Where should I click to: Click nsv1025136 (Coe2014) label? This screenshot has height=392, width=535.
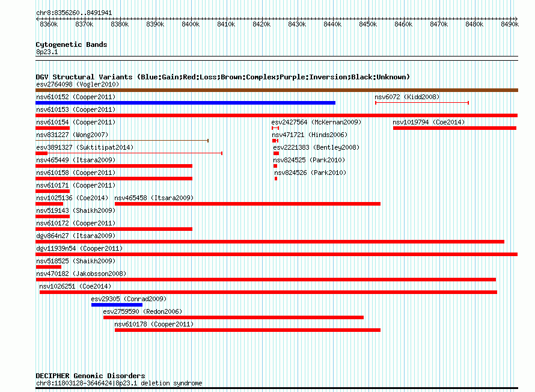[x=72, y=198]
